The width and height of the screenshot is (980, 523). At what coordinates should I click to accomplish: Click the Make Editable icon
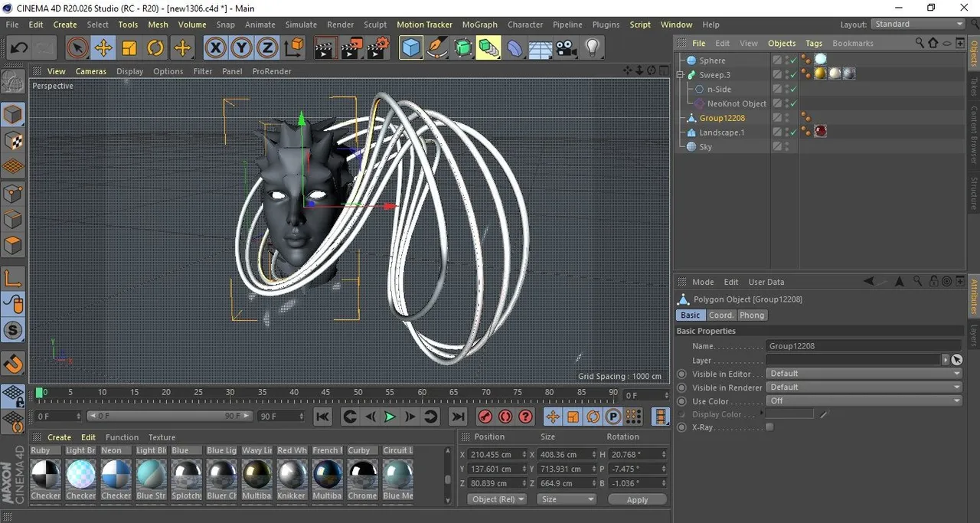tap(13, 81)
